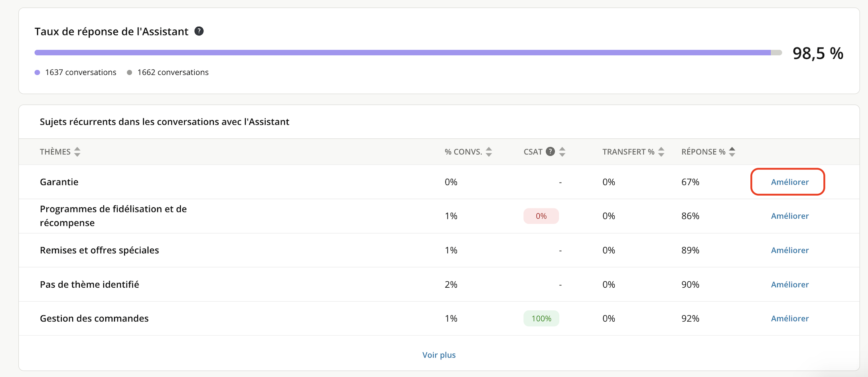
Task: Click the red 0% CSAT badge
Action: point(541,216)
